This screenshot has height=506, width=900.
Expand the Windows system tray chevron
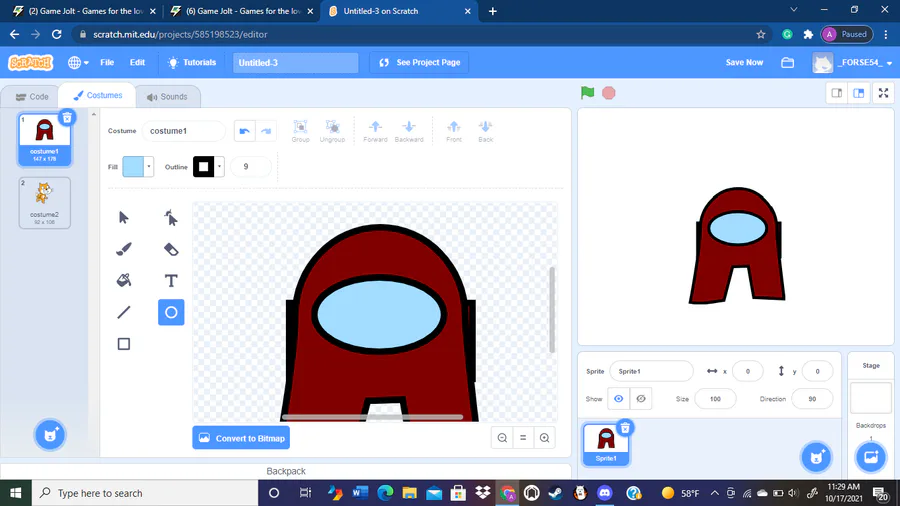coord(715,493)
